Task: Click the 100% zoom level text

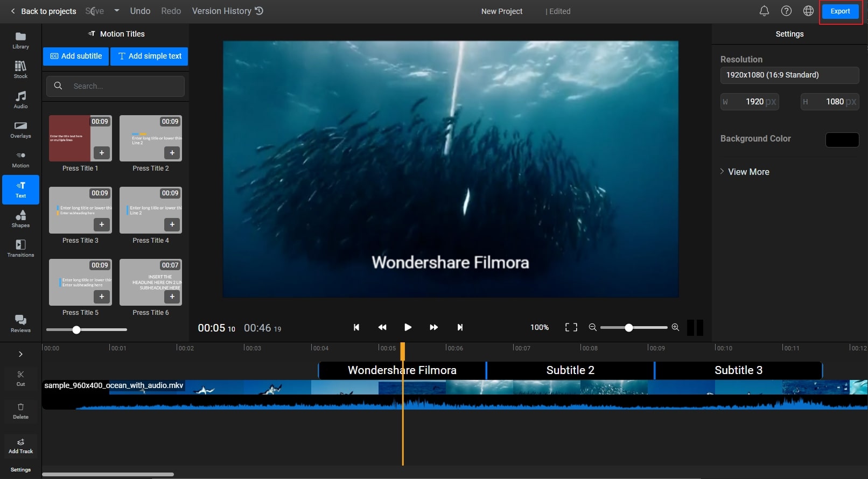Action: pos(540,327)
